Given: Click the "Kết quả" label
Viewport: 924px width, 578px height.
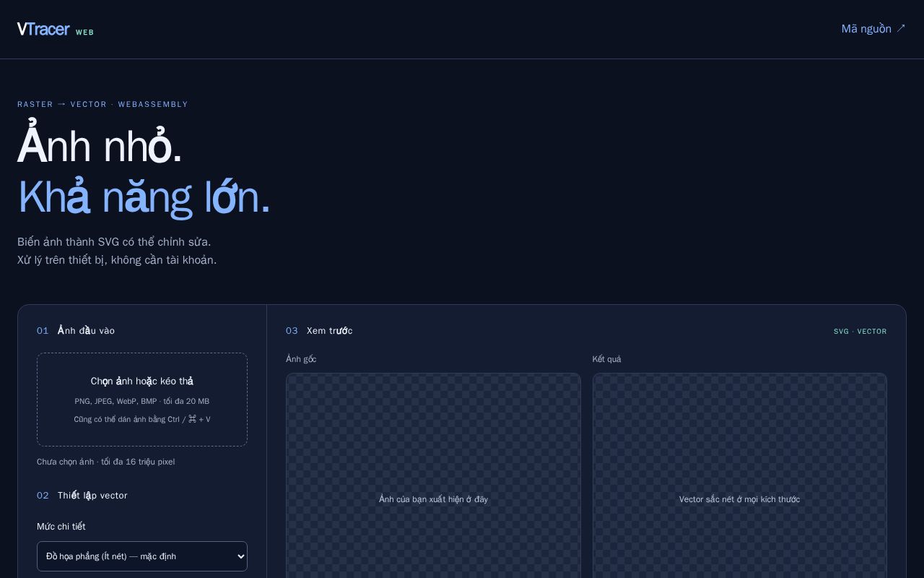Looking at the screenshot, I should pos(607,359).
